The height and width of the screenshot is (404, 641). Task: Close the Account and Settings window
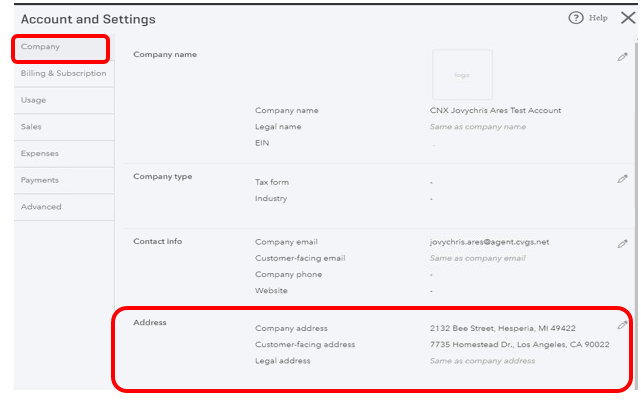click(x=627, y=18)
